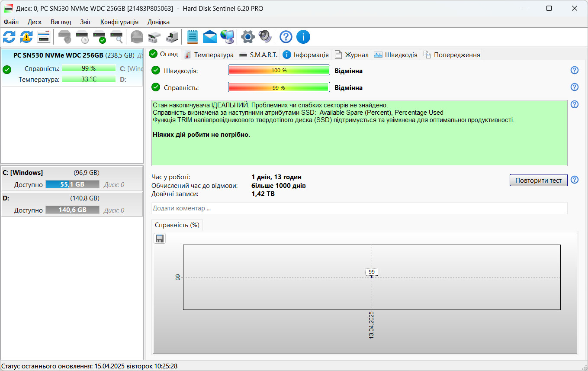The width and height of the screenshot is (588, 371).
Task: Click help icon beside green status text box
Action: coord(575,104)
